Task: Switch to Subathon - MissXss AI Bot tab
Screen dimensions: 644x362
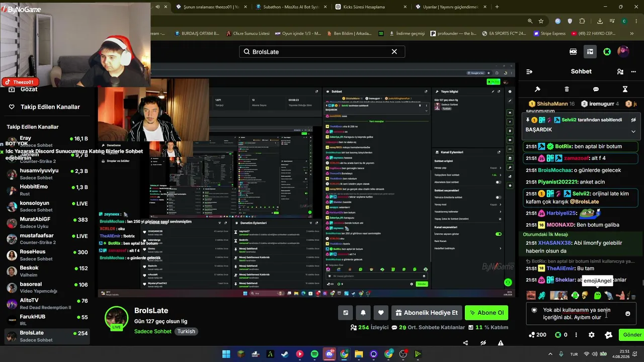Action: point(292,7)
